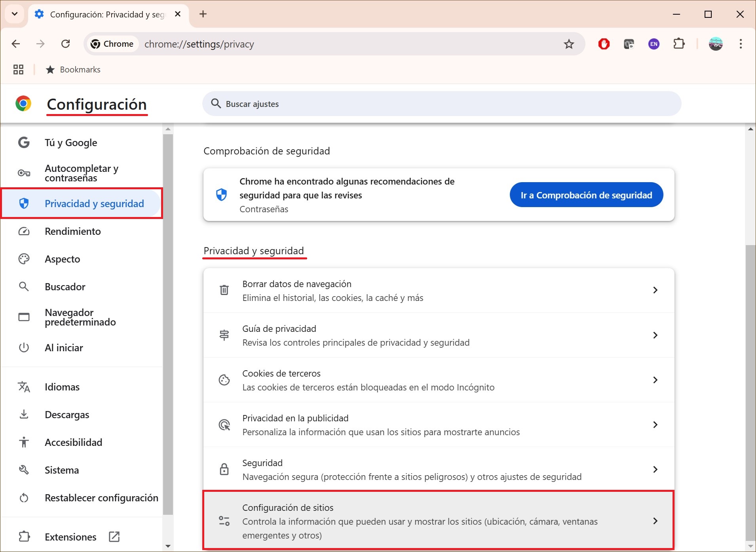Click the address bar URL
The width and height of the screenshot is (756, 552).
(x=199, y=44)
